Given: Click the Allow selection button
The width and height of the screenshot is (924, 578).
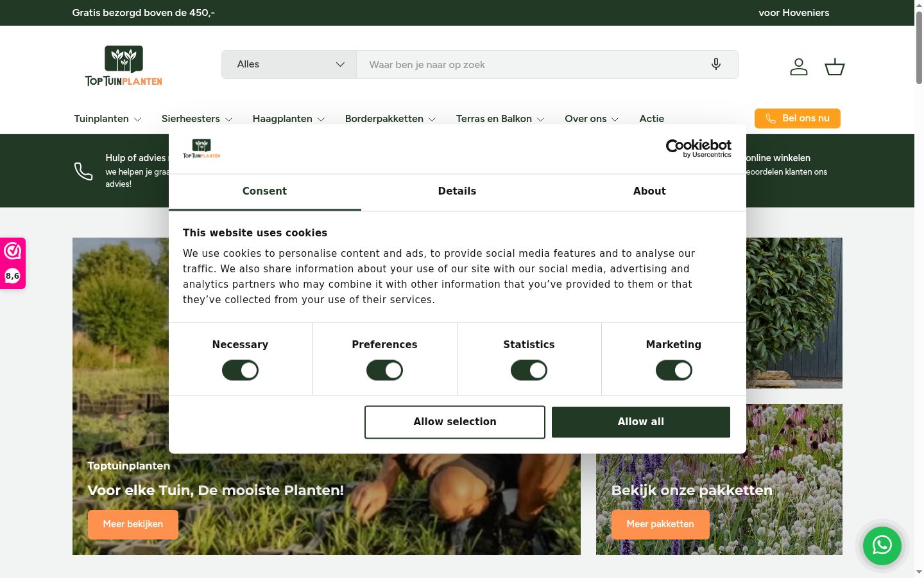Looking at the screenshot, I should pyautogui.click(x=455, y=422).
